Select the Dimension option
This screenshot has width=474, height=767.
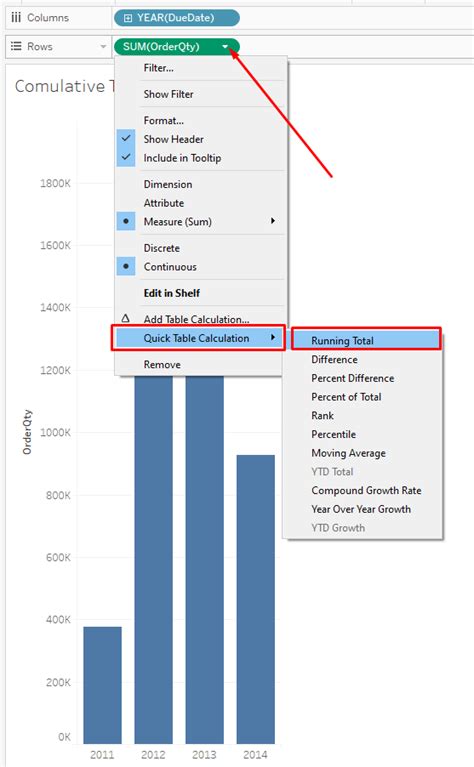[168, 184]
